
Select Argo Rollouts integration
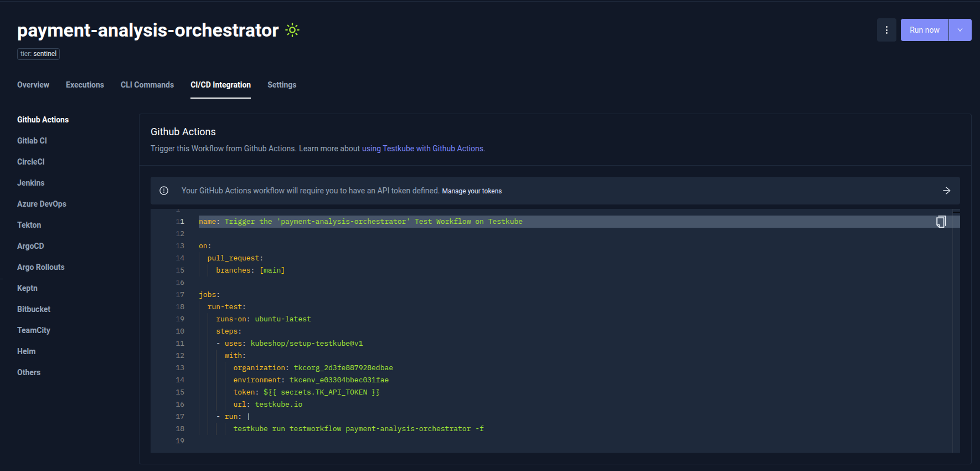[41, 267]
